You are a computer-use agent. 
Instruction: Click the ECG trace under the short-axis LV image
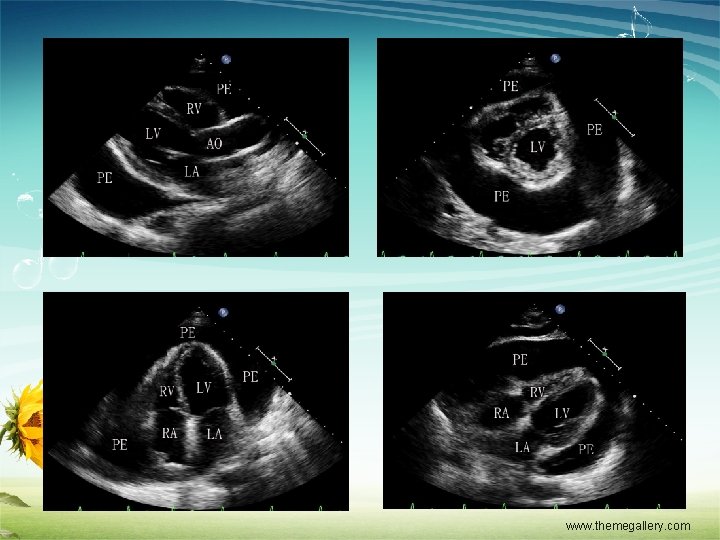(530, 253)
